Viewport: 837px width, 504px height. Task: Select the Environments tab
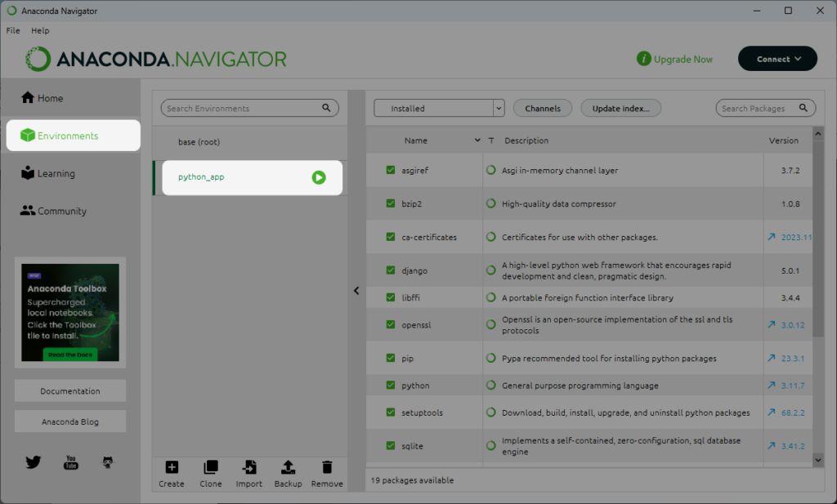pyautogui.click(x=73, y=136)
